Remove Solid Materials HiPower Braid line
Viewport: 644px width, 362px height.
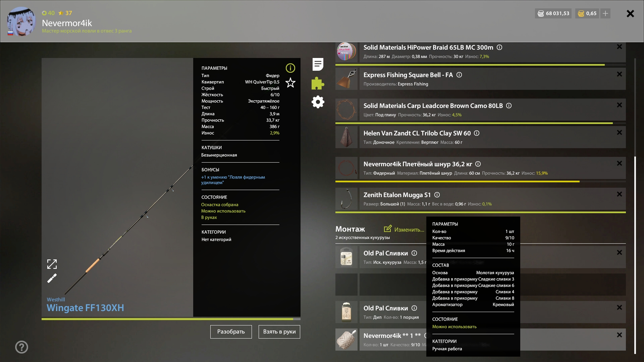(x=619, y=47)
